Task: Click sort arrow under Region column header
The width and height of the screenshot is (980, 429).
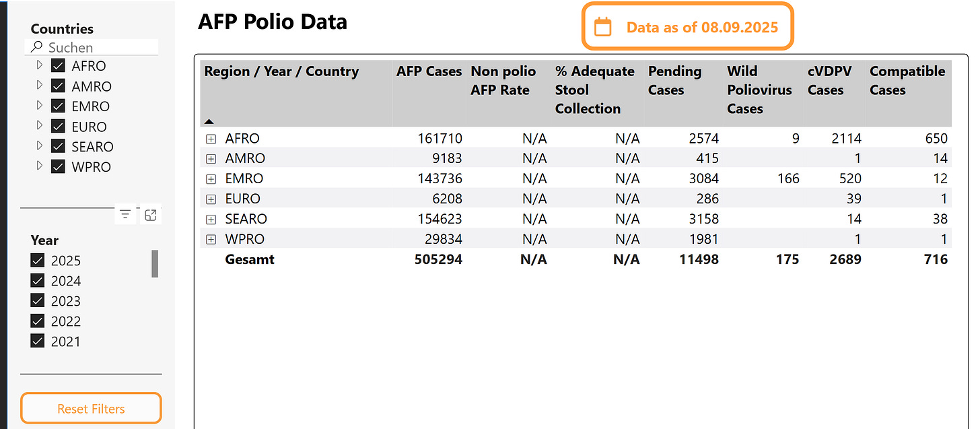Action: click(209, 122)
